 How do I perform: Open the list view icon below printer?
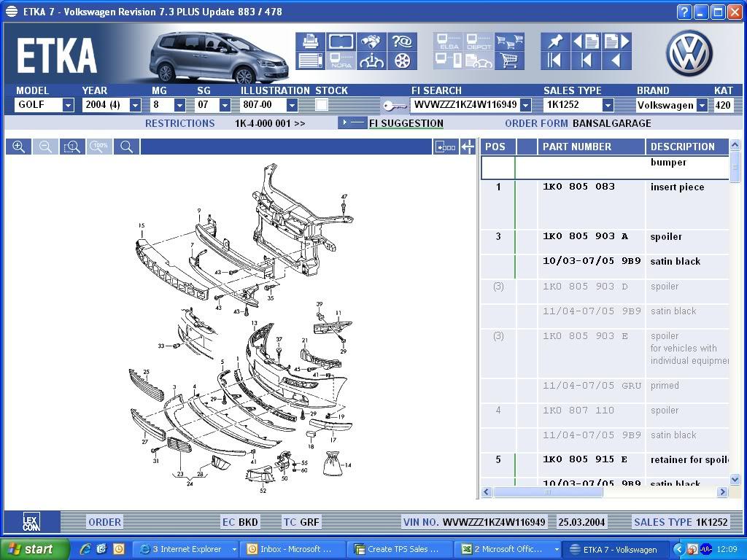point(311,61)
